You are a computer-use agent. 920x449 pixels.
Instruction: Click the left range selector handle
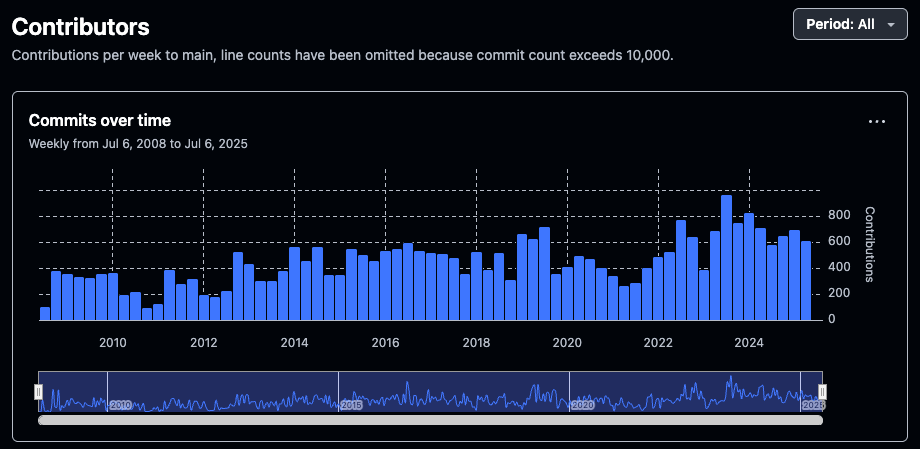(38, 392)
